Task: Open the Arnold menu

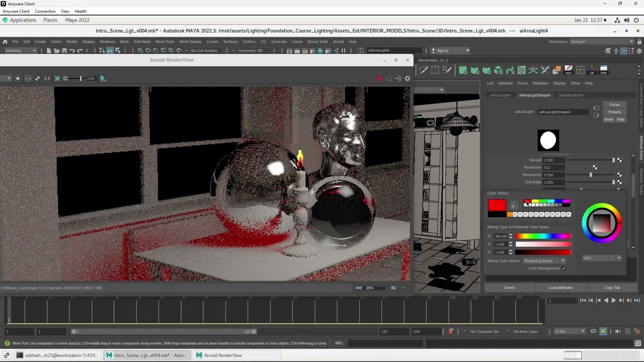Action: 338,42
